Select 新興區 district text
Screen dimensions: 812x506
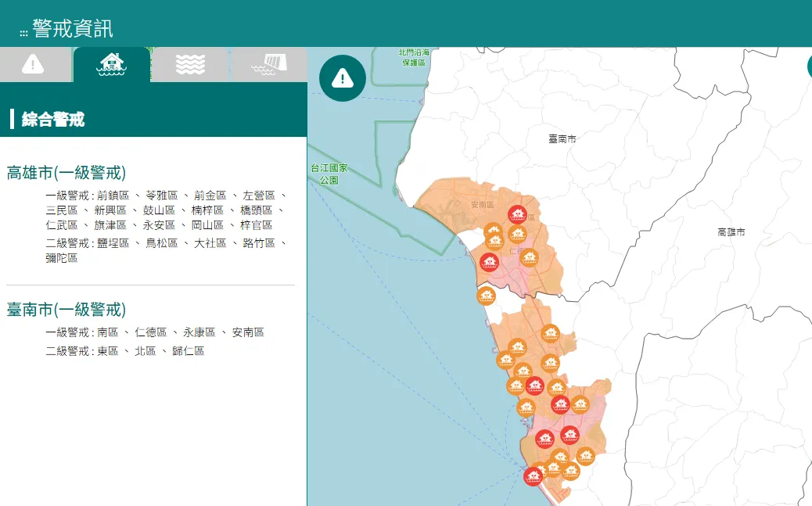tap(110, 210)
